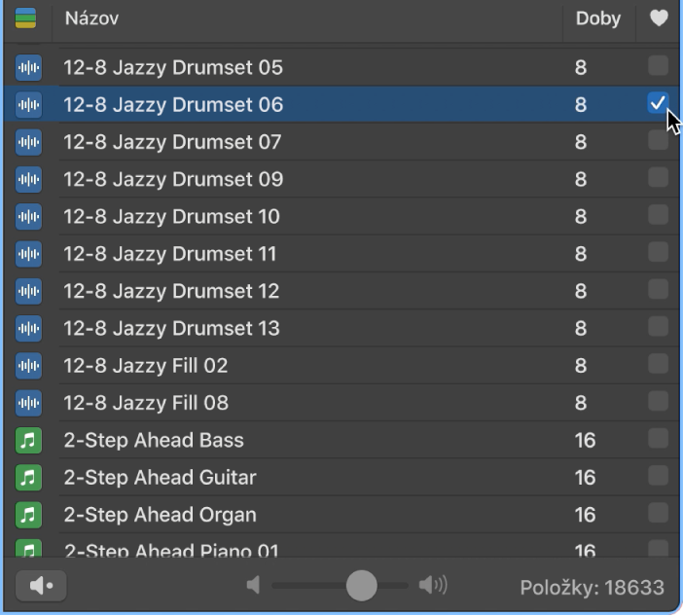The width and height of the screenshot is (683, 616).
Task: Sort loops by Doby column
Action: (x=597, y=18)
